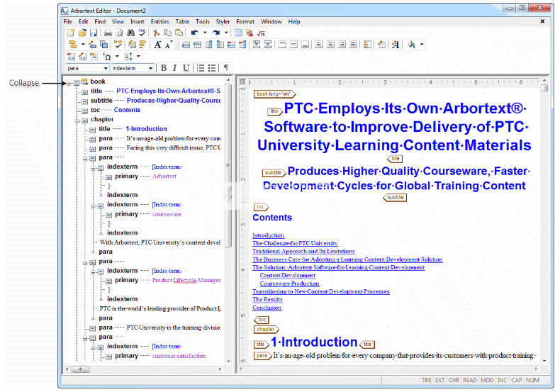Toggle the OVR overwrite status indicator
The image size is (555, 392).
[454, 380]
